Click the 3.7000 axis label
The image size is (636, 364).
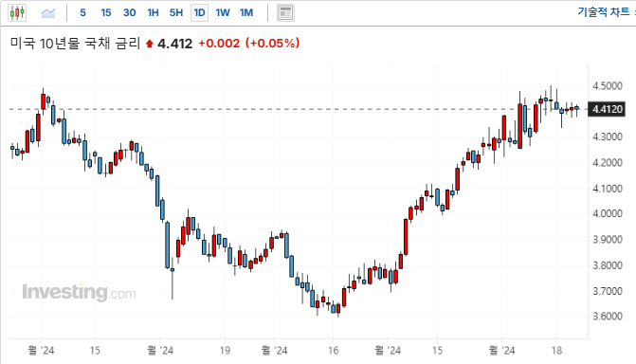point(608,291)
